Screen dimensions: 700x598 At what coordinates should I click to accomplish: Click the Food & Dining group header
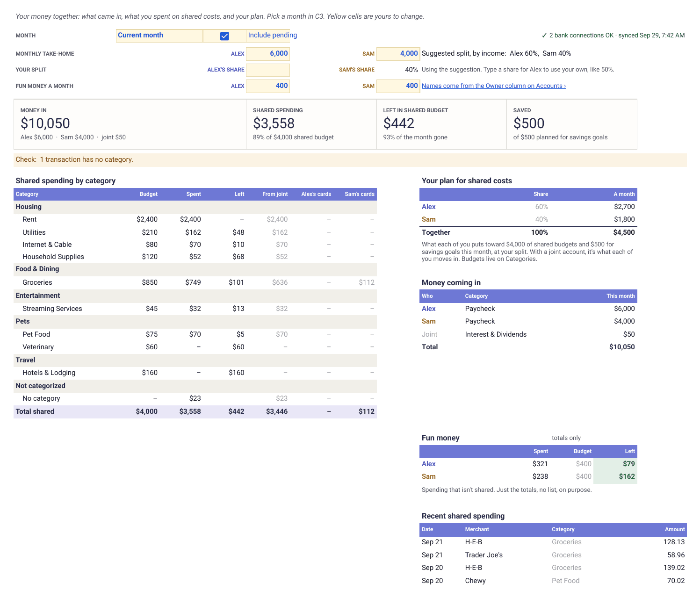point(37,269)
